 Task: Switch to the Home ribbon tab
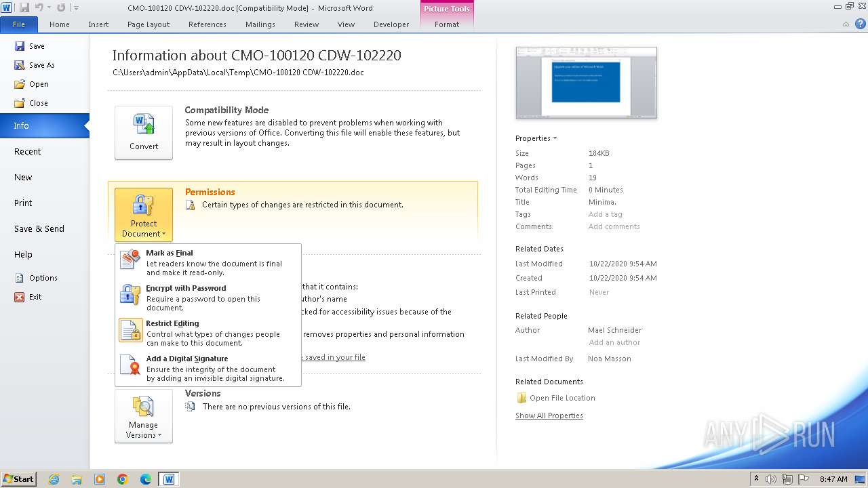coord(60,24)
